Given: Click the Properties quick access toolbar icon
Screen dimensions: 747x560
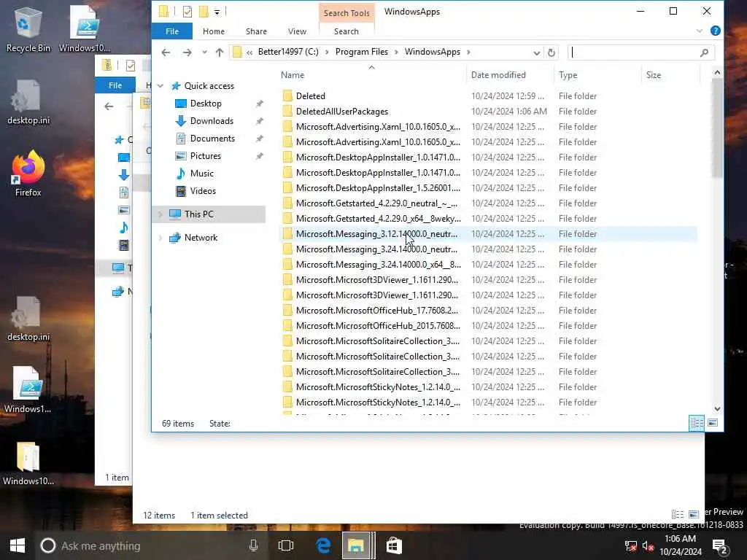Looking at the screenshot, I should click(187, 12).
